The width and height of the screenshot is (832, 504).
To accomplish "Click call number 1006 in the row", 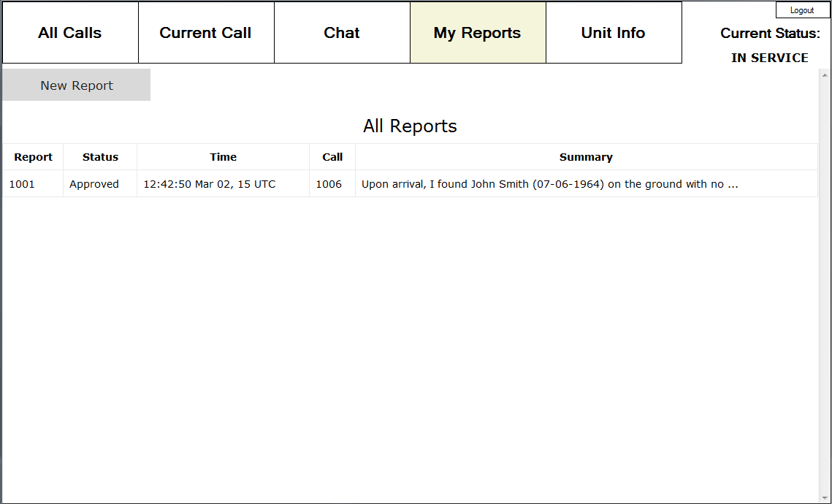I will coord(329,184).
